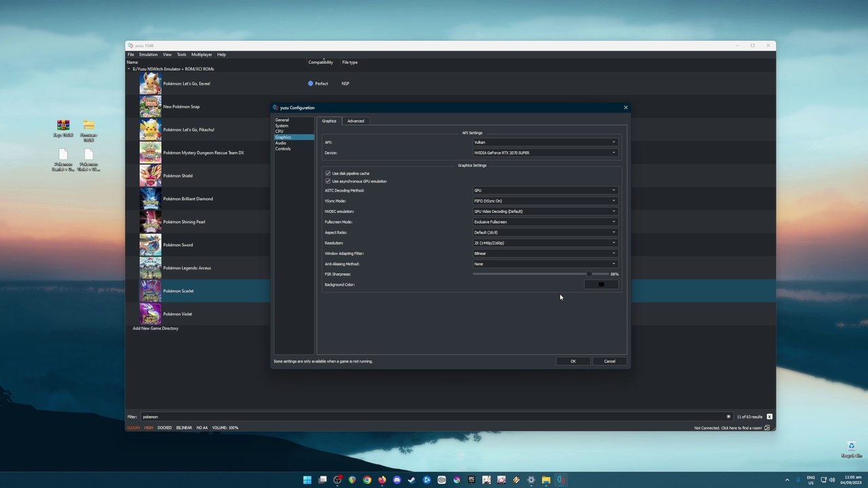Toggle the VULKAN renderer in the status bar
The width and height of the screenshot is (868, 488).
click(x=134, y=428)
